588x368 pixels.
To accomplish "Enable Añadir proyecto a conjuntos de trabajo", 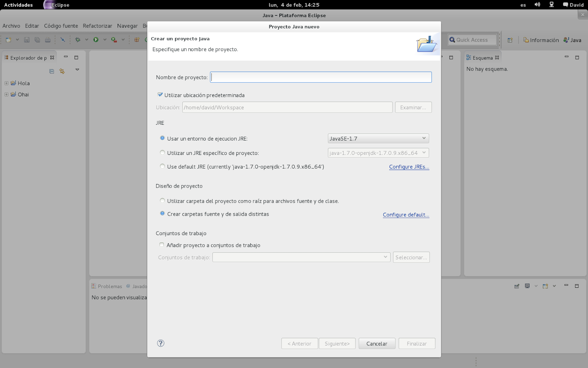I will (x=162, y=245).
